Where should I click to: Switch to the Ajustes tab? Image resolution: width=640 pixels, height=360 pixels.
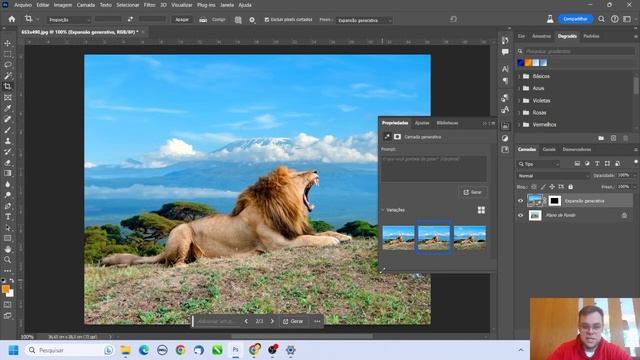tap(422, 123)
